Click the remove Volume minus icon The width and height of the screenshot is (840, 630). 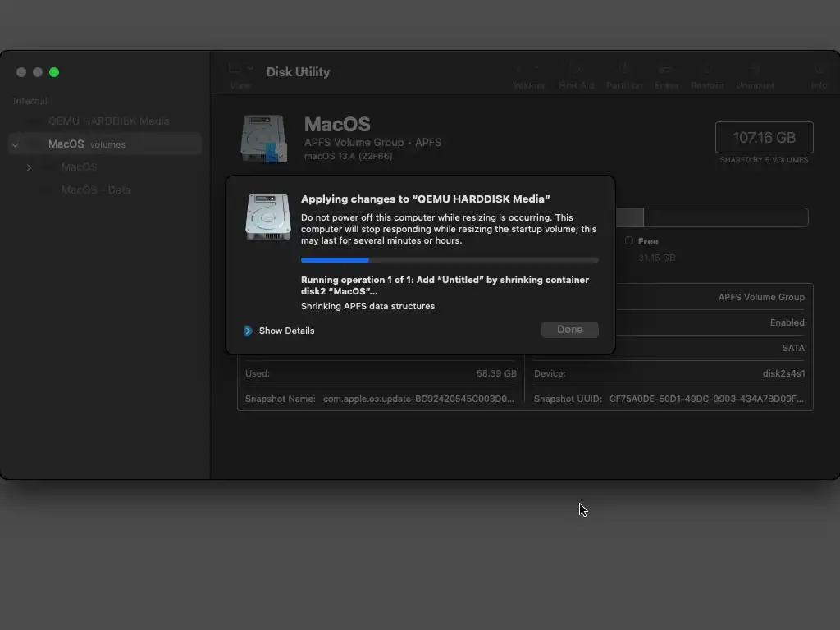[538, 69]
